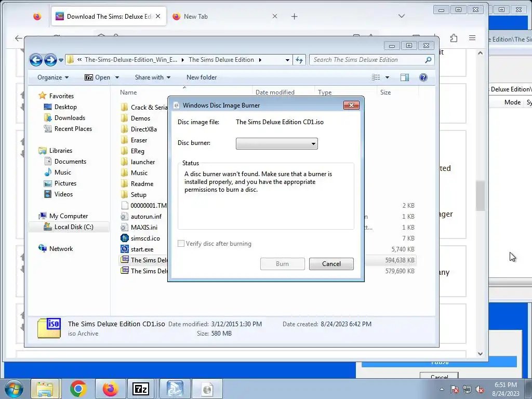Screen dimensions: 532x399
Task: Select the autorun.inf file
Action: (146, 217)
